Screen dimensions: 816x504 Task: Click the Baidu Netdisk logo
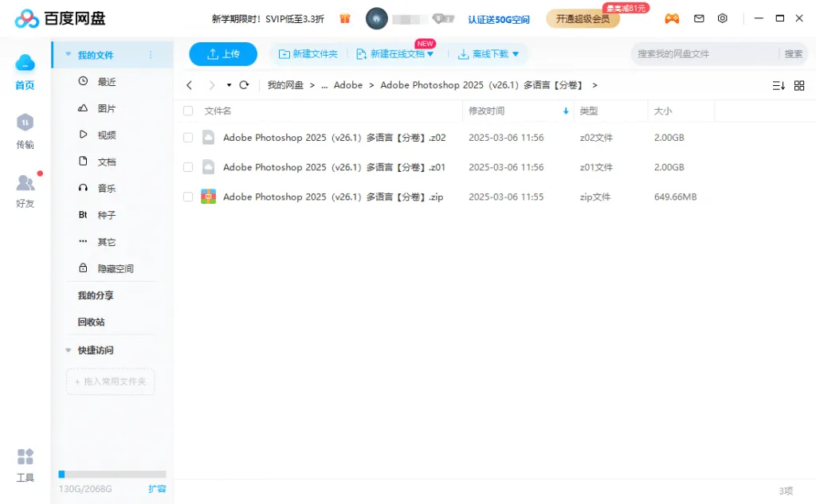point(61,19)
